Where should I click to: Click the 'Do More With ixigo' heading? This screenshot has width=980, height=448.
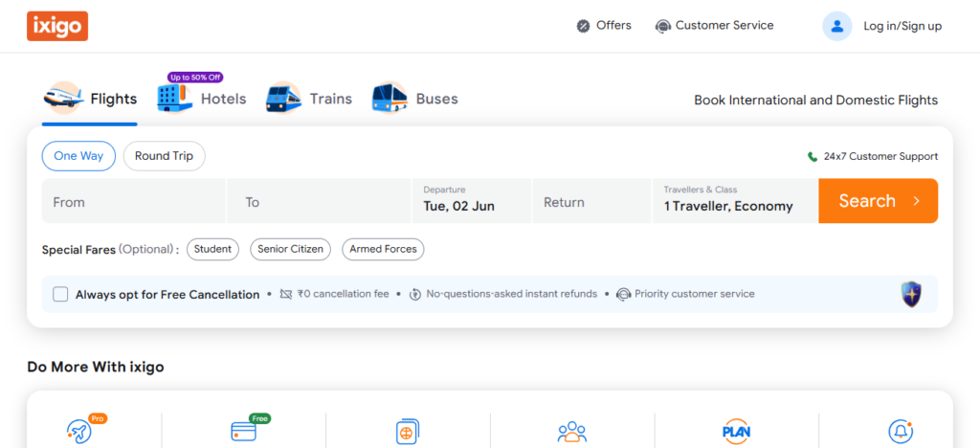pos(96,367)
